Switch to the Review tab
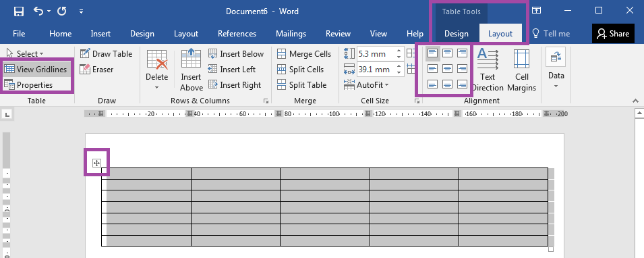 [338, 34]
